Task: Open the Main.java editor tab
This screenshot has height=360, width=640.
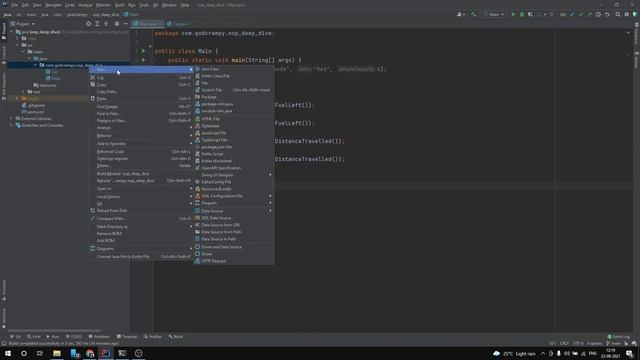Action: click(147, 24)
